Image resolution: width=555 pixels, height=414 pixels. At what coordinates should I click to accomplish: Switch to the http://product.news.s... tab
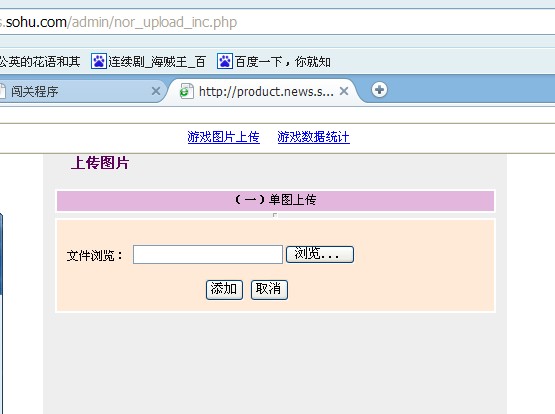(266, 92)
